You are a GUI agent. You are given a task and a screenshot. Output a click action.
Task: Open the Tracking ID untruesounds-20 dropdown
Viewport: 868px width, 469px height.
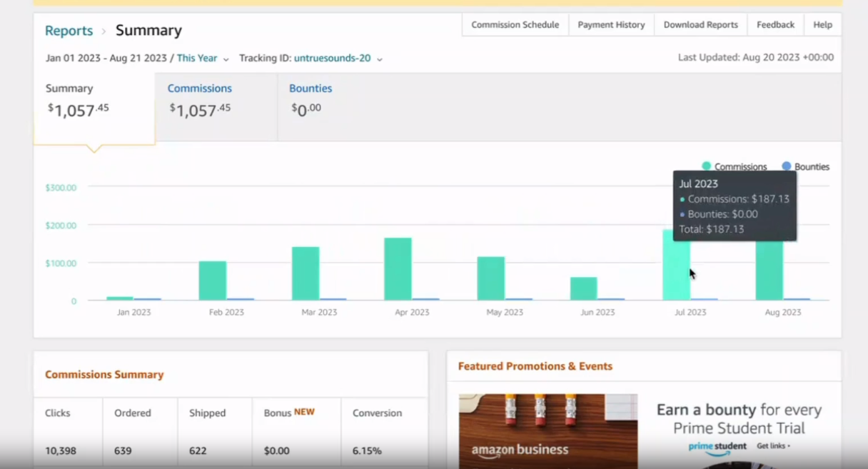(x=338, y=59)
